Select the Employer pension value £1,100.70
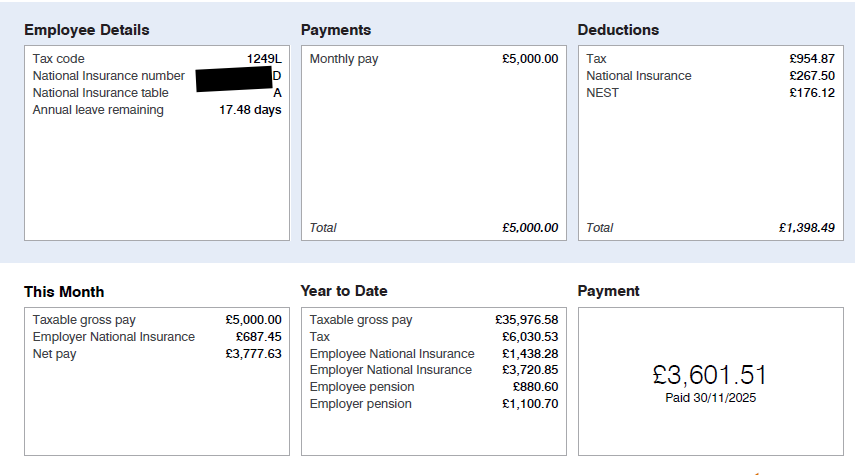855x475 pixels. tap(530, 404)
